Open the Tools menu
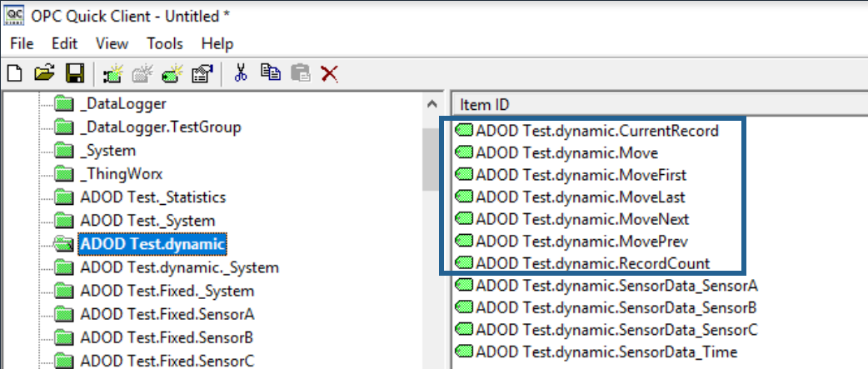Viewport: 868px width, 369px height. (165, 43)
